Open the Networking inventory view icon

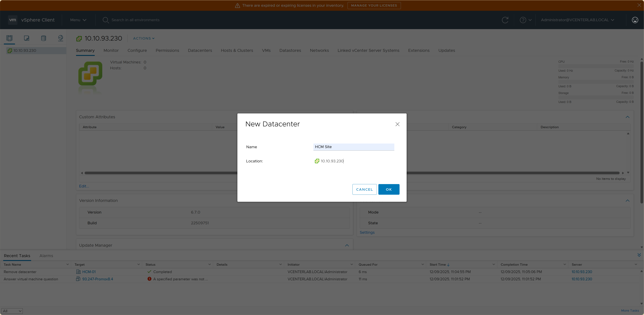click(61, 38)
